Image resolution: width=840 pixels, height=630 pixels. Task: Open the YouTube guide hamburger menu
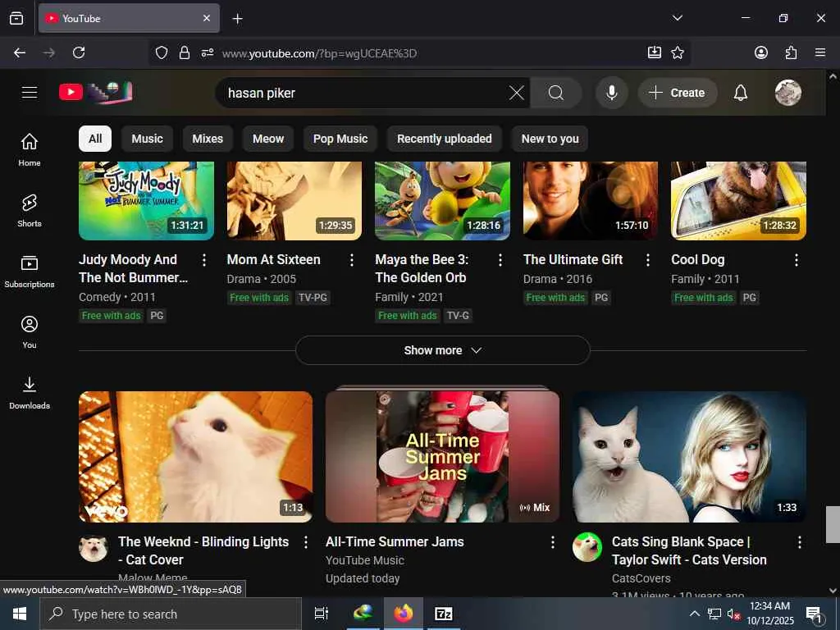coord(30,92)
